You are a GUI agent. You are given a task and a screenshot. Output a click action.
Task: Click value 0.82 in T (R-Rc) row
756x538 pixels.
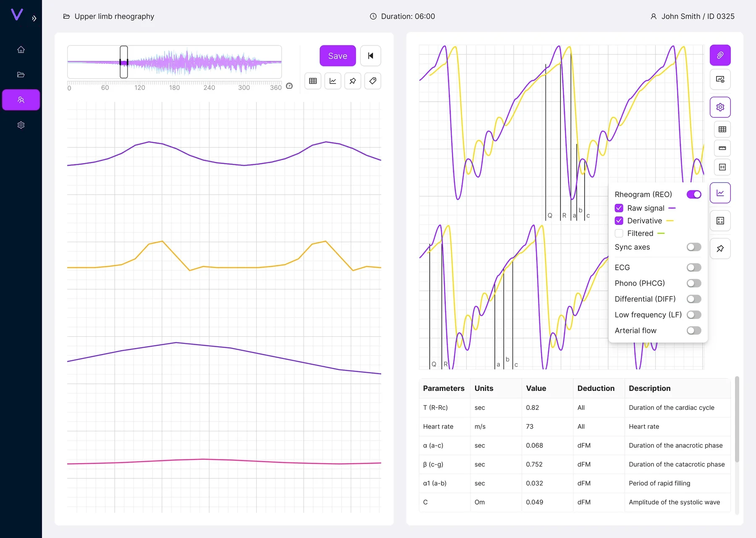tap(533, 408)
